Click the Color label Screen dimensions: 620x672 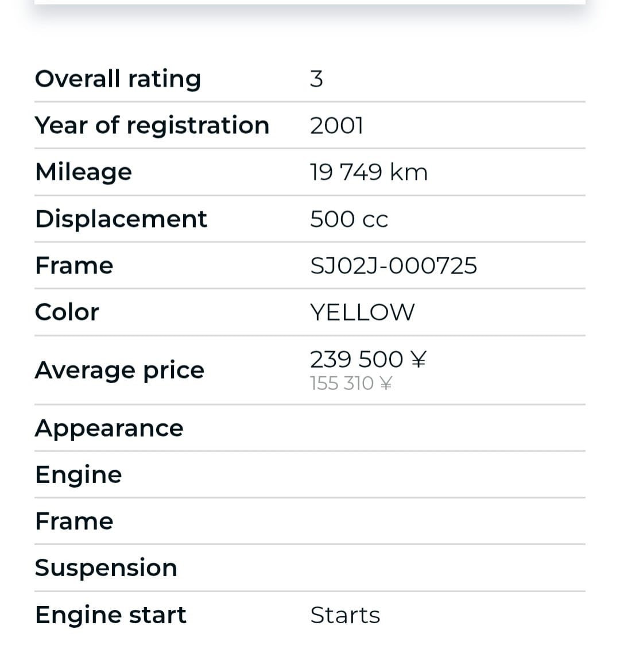67,312
